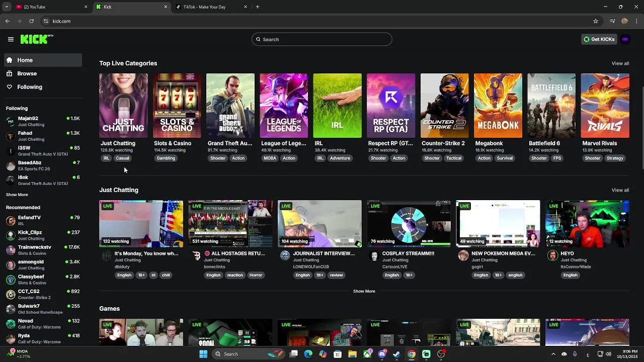Click the Kick search field

[322, 39]
